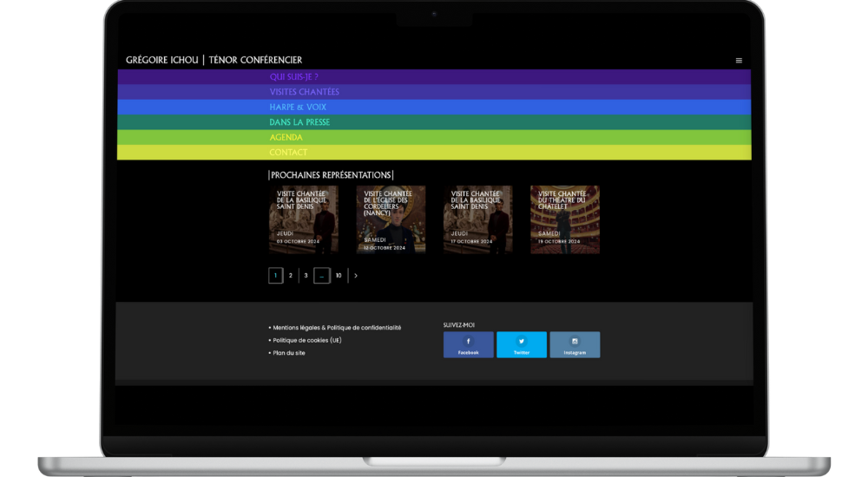Open the 'Plan du site' link
This screenshot has height=477, width=868.
289,353
